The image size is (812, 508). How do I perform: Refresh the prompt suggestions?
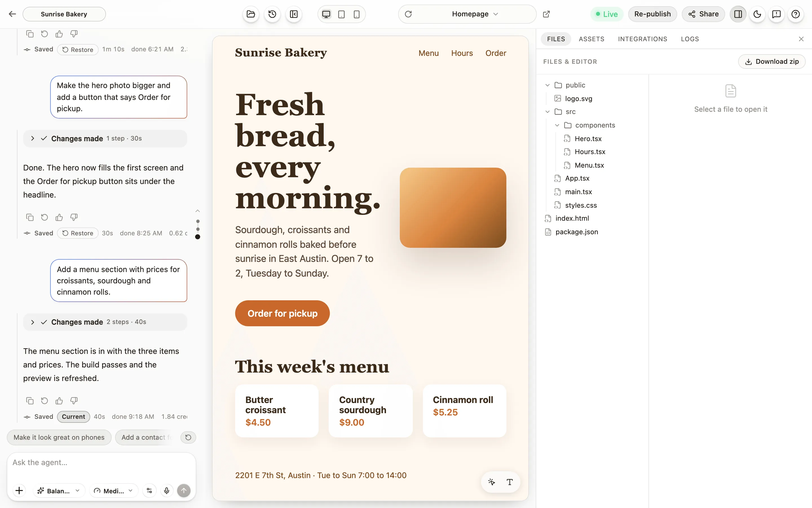(x=188, y=437)
